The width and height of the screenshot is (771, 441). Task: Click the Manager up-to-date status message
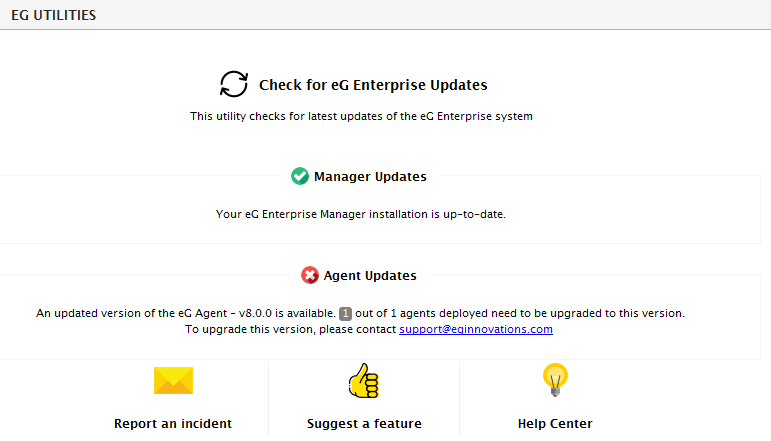pos(360,214)
